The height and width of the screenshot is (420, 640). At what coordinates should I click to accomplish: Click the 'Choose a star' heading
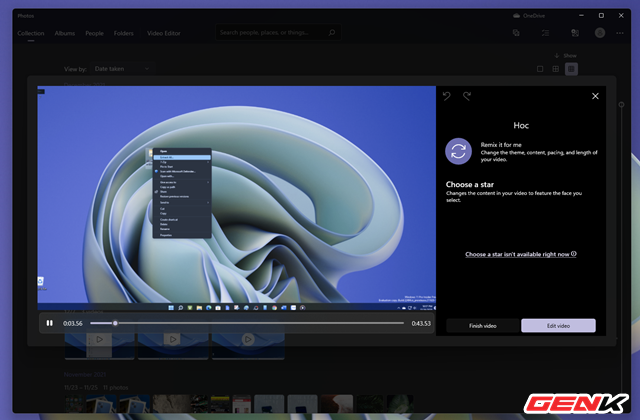click(x=470, y=184)
